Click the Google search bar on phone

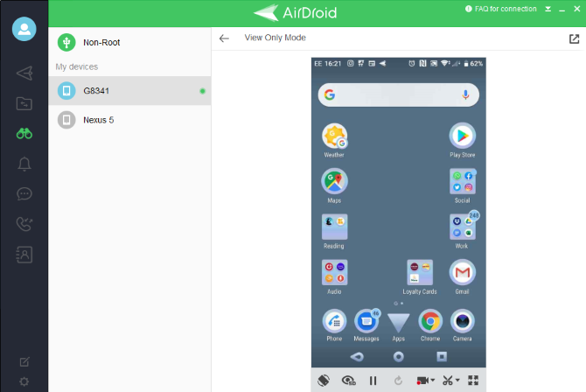[x=398, y=95]
